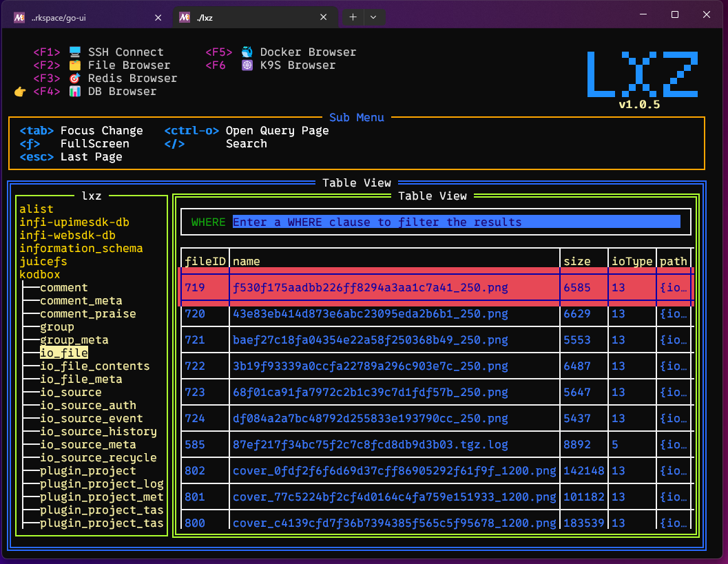Click the fileID column header
This screenshot has width=728, height=564.
point(205,262)
